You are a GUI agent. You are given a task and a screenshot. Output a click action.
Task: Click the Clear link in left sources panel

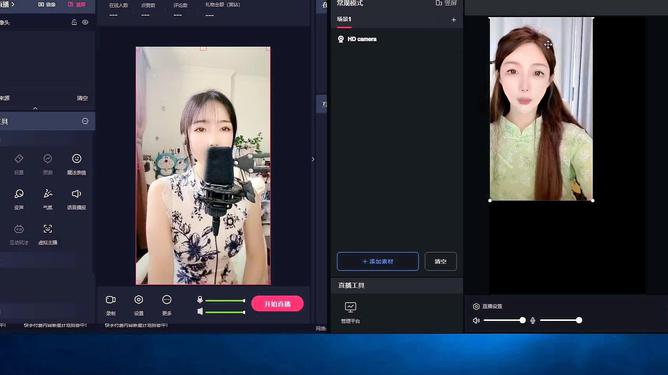[82, 98]
